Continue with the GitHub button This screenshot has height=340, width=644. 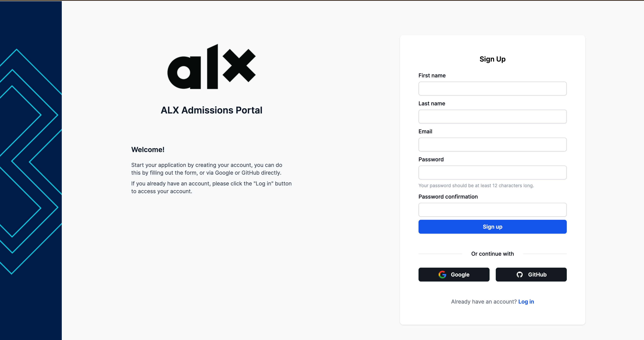pyautogui.click(x=531, y=275)
